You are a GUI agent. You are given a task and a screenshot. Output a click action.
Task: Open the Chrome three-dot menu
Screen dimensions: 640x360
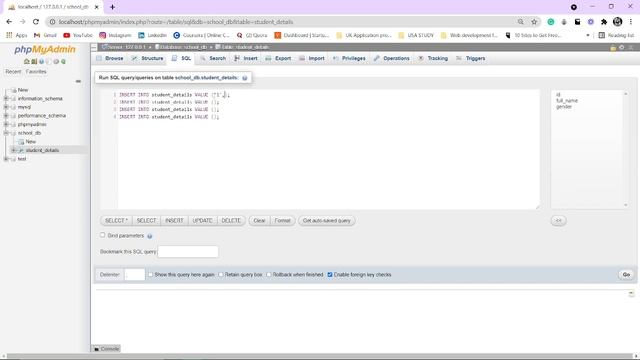coord(631,22)
